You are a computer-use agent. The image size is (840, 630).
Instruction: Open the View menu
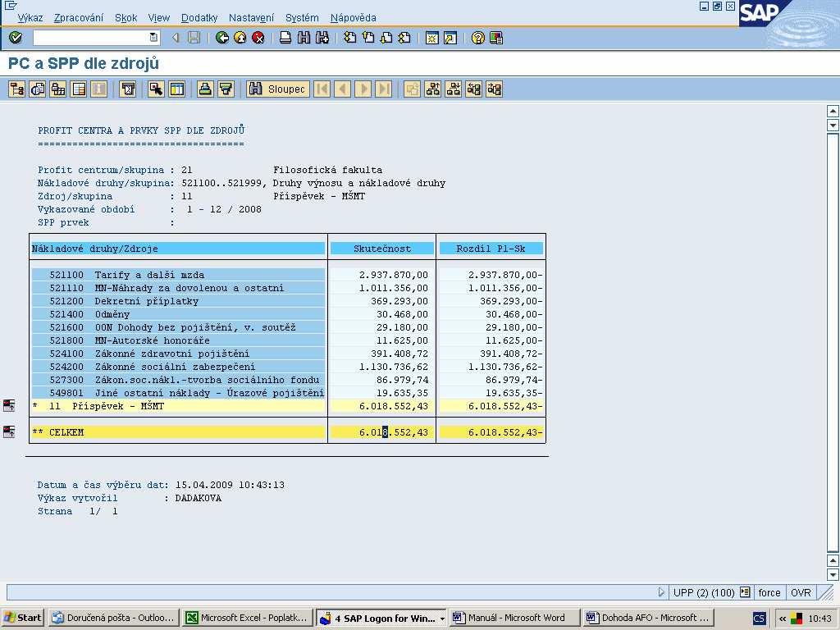point(158,18)
